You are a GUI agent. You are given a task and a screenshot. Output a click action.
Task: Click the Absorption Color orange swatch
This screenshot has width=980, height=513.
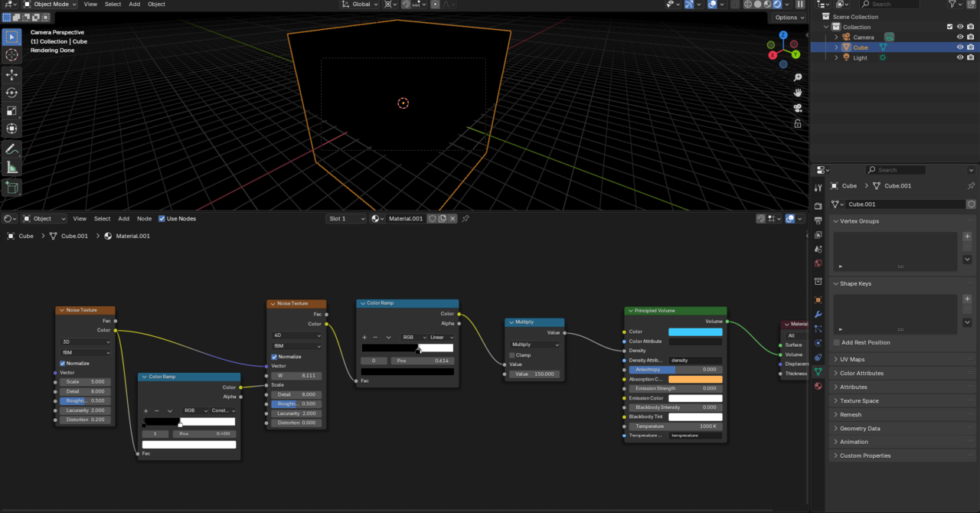click(695, 379)
